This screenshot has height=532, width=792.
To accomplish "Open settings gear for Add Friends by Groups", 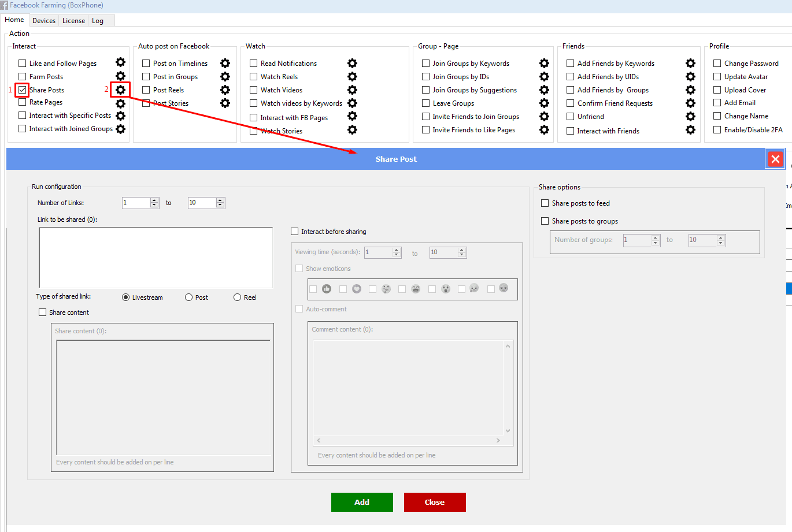I will [690, 90].
